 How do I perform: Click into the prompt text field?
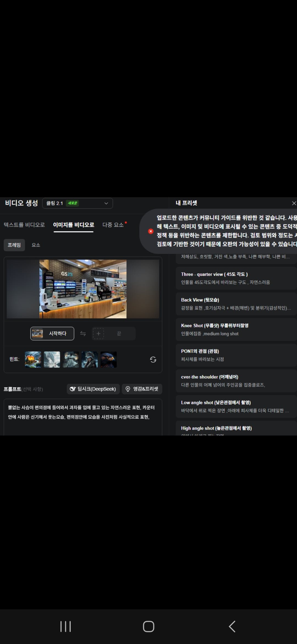(83, 417)
